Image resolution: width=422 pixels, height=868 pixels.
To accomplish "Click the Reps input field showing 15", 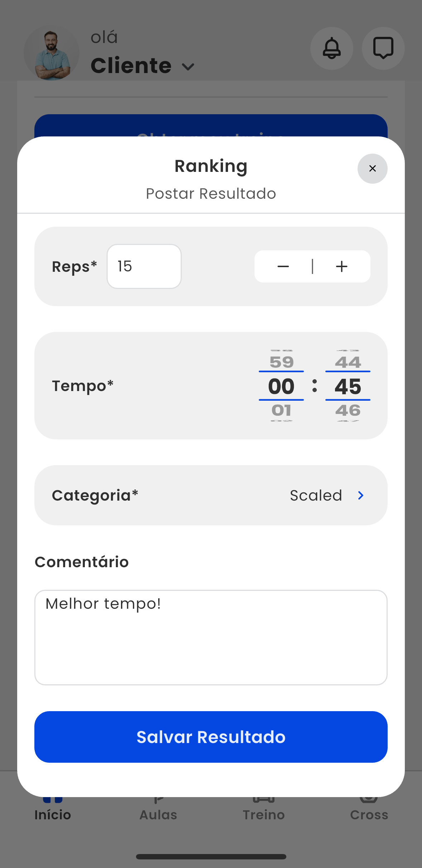I will [144, 266].
